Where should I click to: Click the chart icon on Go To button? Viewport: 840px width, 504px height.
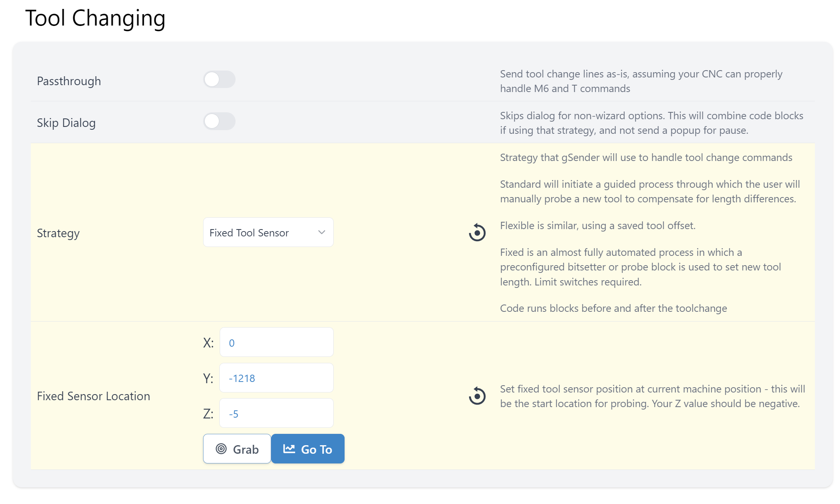[289, 448]
